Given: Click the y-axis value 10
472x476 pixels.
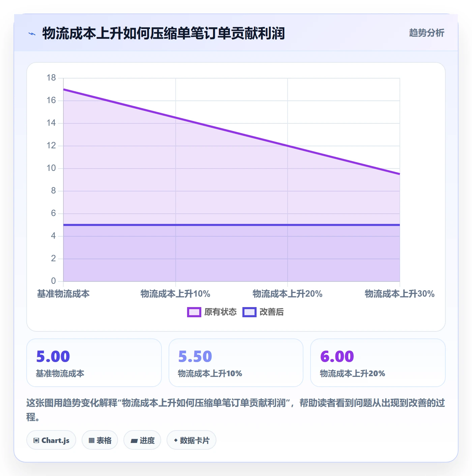Looking at the screenshot, I should click(51, 168).
